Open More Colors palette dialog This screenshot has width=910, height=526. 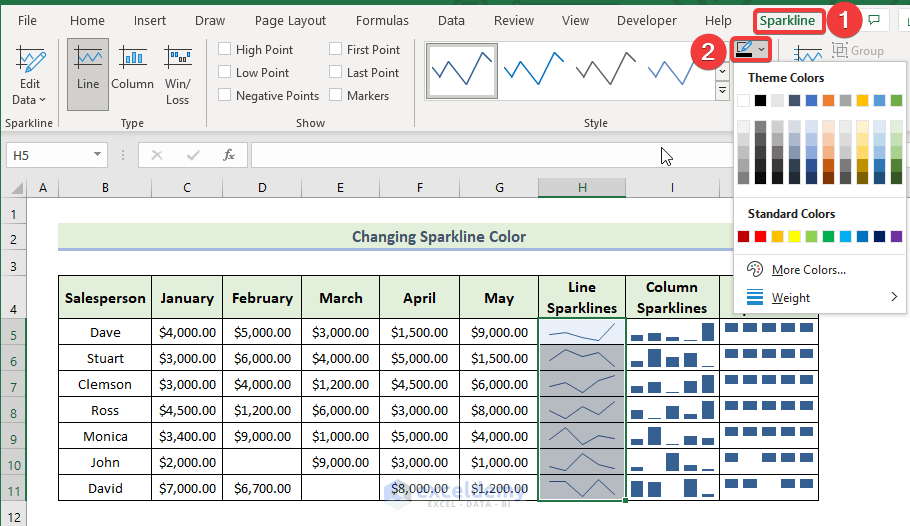click(808, 269)
